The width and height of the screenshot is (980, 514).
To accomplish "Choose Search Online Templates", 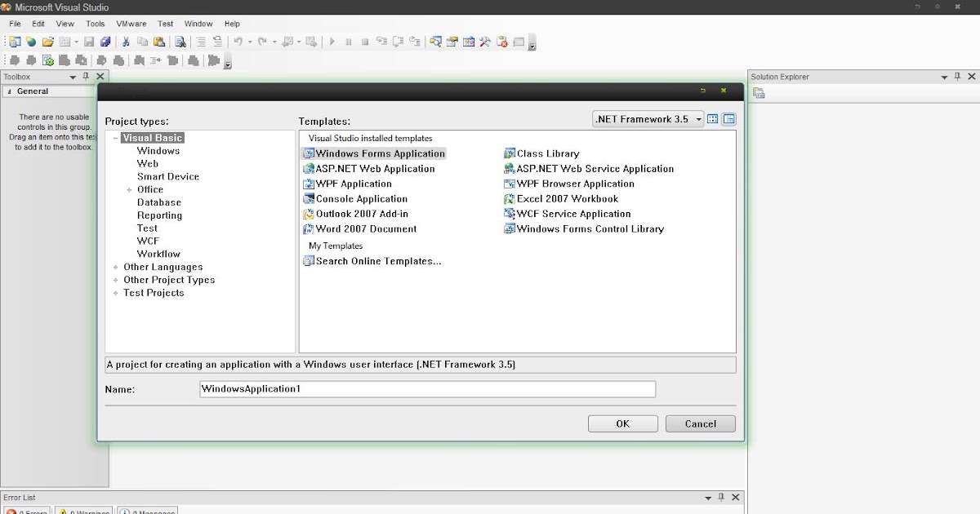I will coord(372,261).
